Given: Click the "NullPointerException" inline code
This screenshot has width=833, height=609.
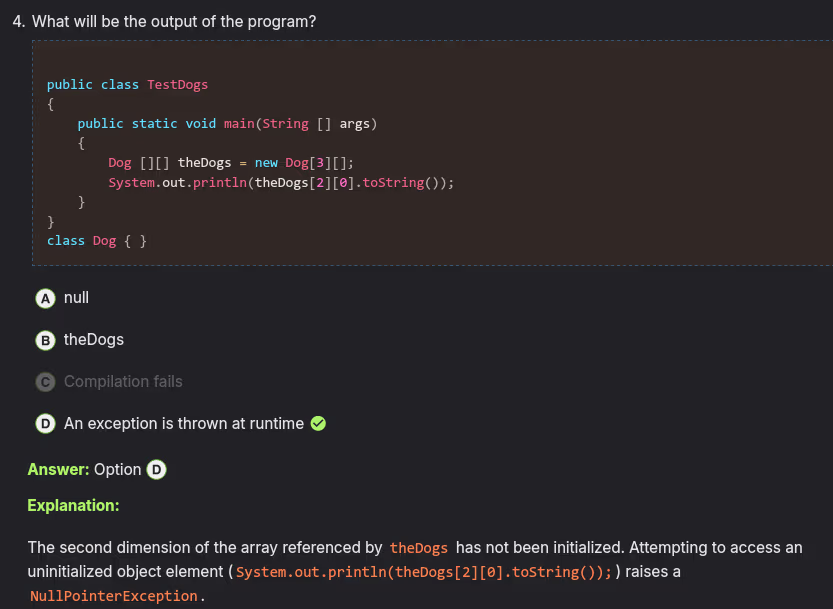Looking at the screenshot, I should (x=114, y=596).
